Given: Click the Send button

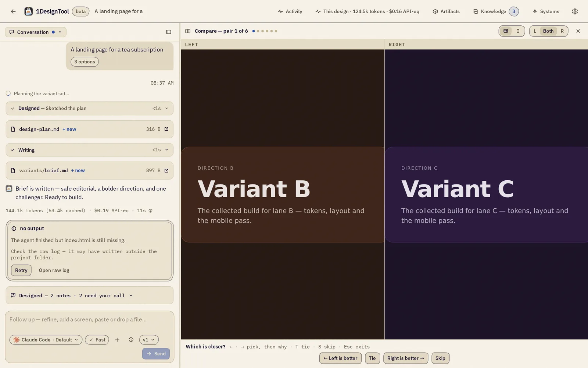Looking at the screenshot, I should pos(156,354).
